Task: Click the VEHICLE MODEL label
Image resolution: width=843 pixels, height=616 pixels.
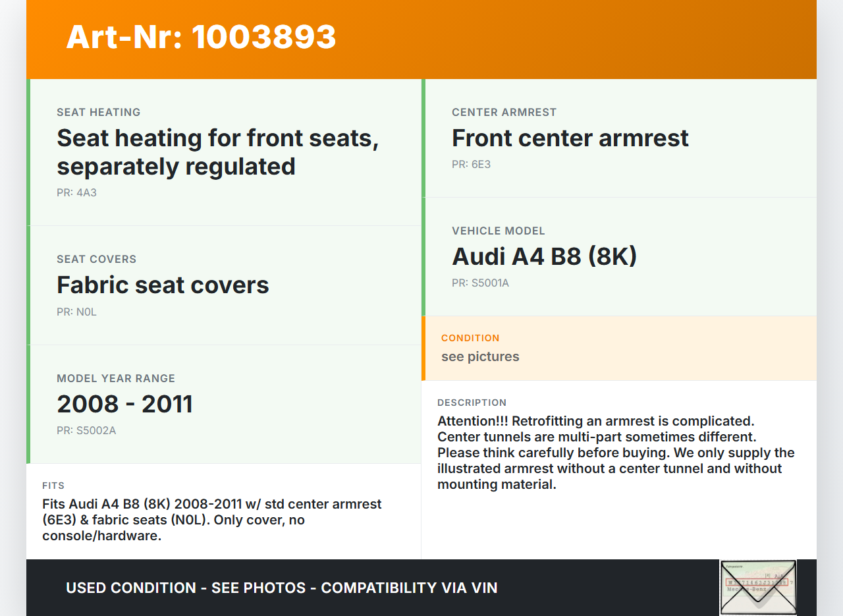Action: 498,231
